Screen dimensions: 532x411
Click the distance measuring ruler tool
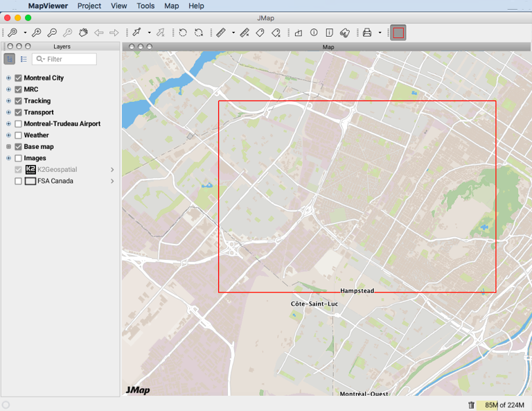(x=221, y=33)
